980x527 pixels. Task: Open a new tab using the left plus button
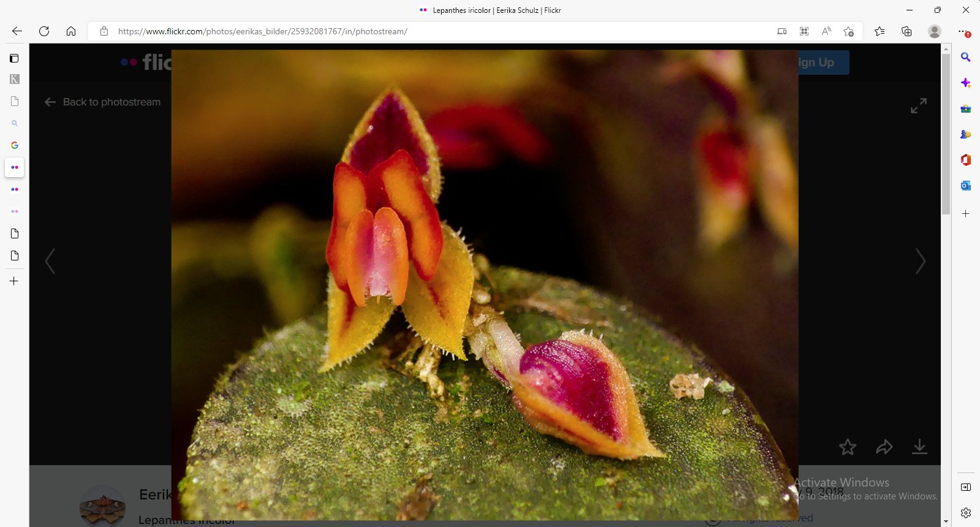14,281
